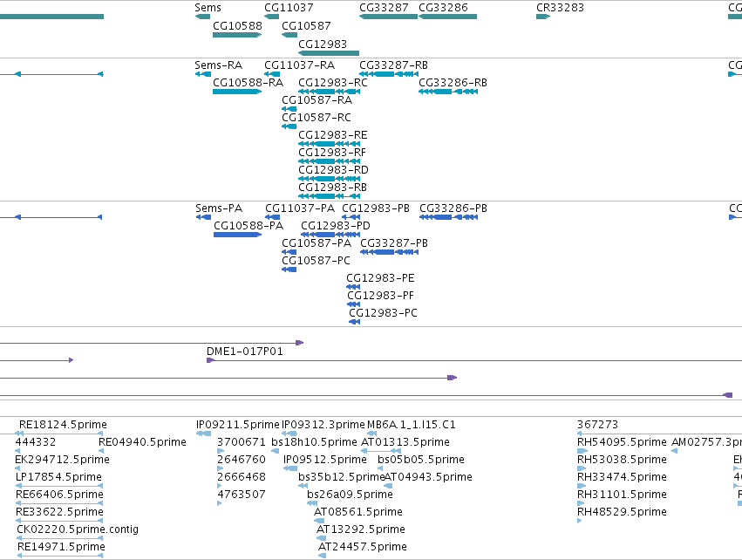The height and width of the screenshot is (560, 742).
Task: Click the CG12983-RD transcript label
Action: (334, 169)
